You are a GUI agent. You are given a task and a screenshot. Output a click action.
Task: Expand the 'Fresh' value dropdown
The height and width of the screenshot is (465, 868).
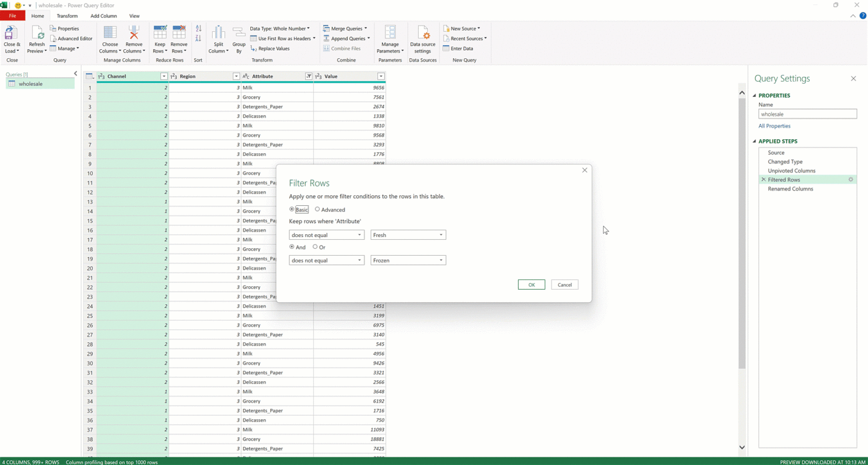click(x=441, y=235)
